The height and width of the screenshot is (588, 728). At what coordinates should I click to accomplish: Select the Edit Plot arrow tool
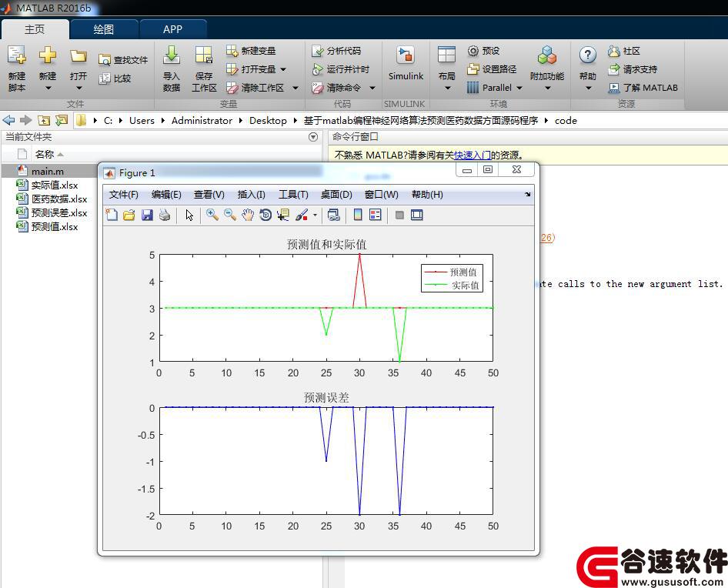click(x=189, y=215)
